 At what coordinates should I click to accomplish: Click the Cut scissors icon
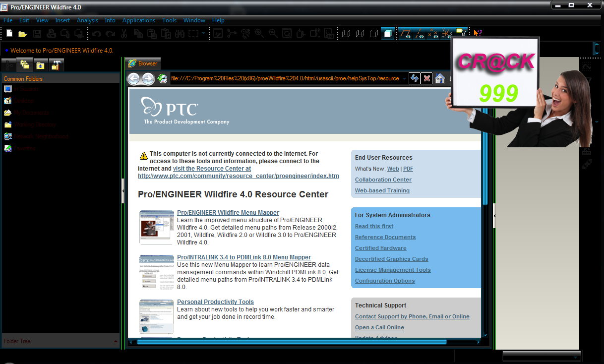coord(124,34)
